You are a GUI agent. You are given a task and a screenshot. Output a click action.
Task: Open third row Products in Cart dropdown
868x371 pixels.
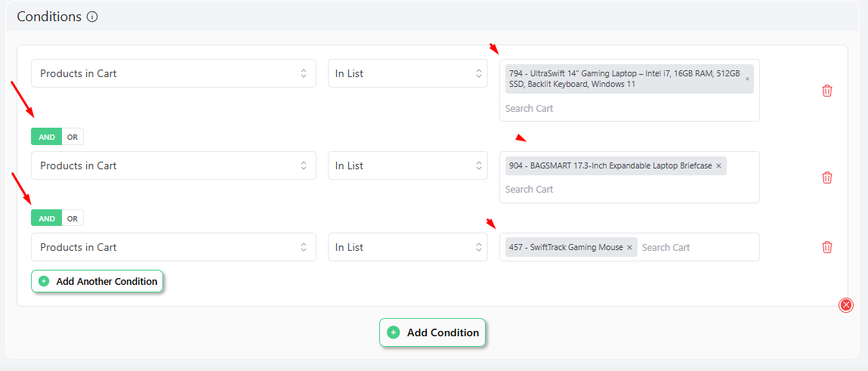(173, 247)
